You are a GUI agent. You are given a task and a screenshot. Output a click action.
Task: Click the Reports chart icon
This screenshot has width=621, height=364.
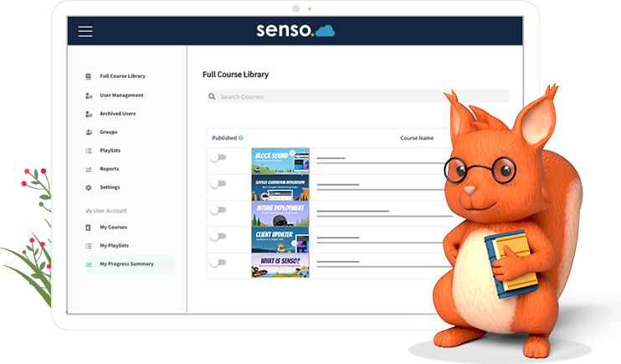coord(89,169)
